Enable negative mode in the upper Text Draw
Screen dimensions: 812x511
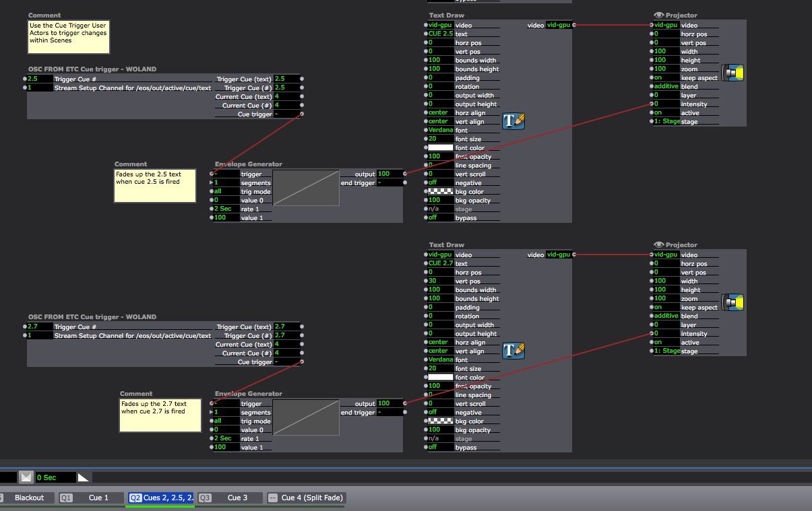(x=439, y=182)
